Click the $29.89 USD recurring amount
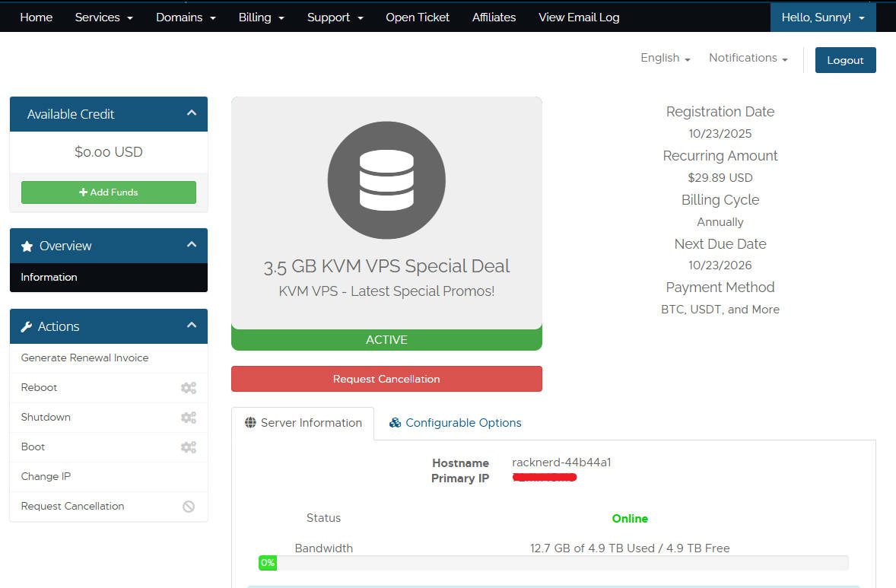This screenshot has width=896, height=588. coord(720,178)
